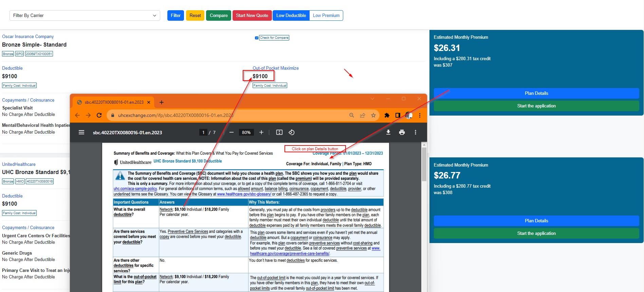Open the PDF viewer sidebar menu icon

click(x=81, y=132)
